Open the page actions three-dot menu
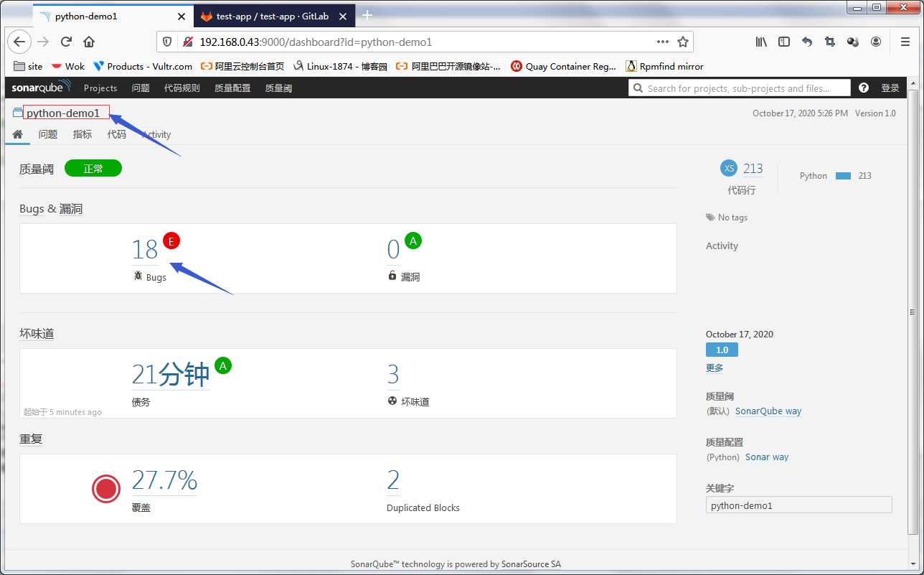924x575 pixels. click(x=663, y=42)
